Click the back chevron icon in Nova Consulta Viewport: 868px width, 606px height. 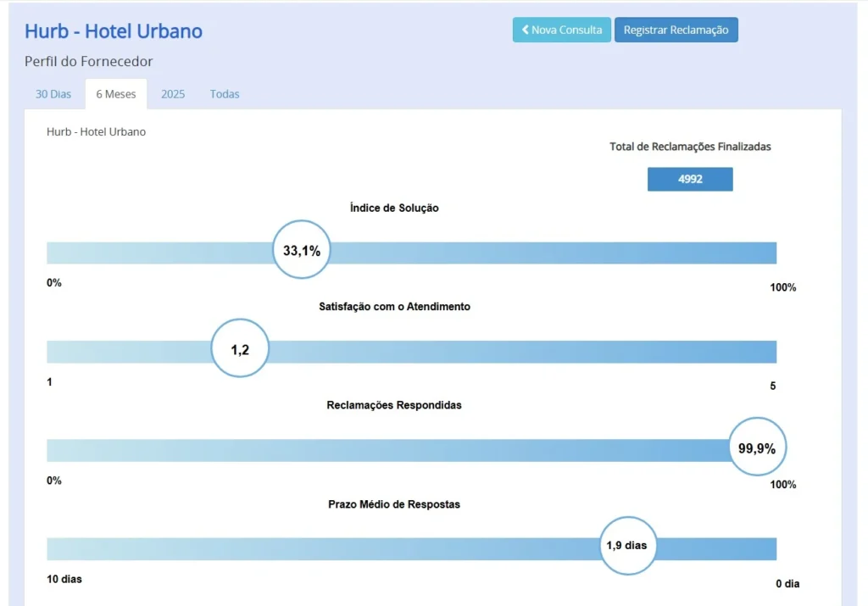(526, 30)
